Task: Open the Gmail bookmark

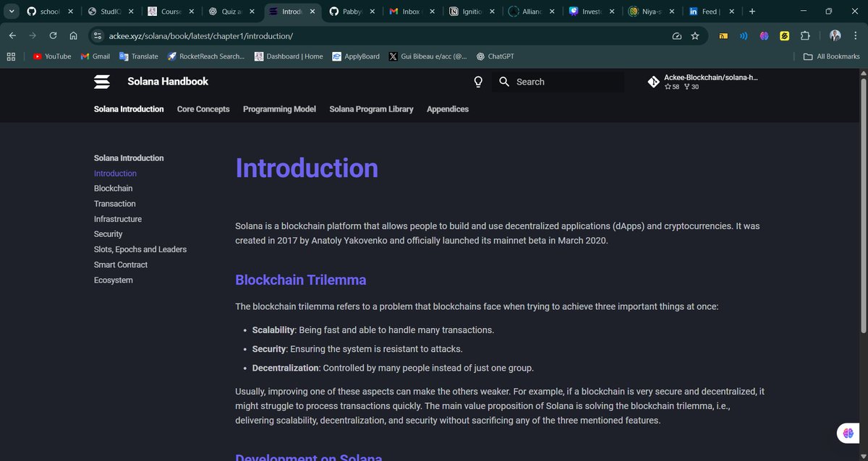Action: (95, 56)
